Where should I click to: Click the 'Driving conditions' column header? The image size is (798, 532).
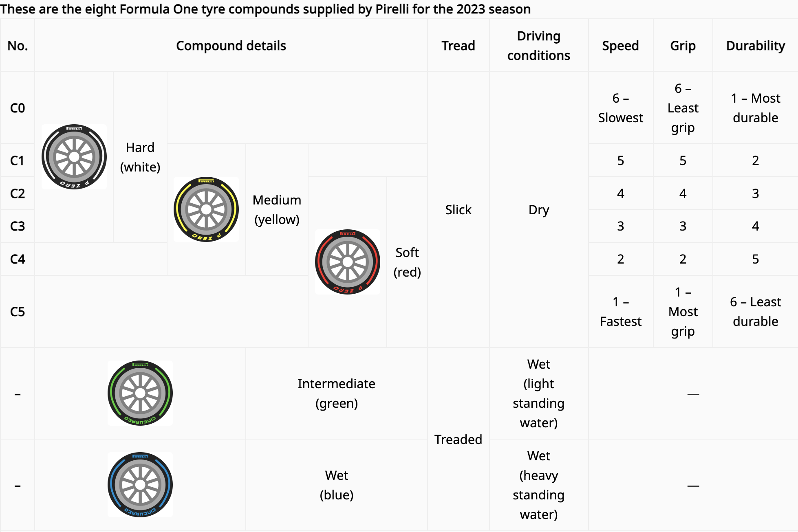538,46
